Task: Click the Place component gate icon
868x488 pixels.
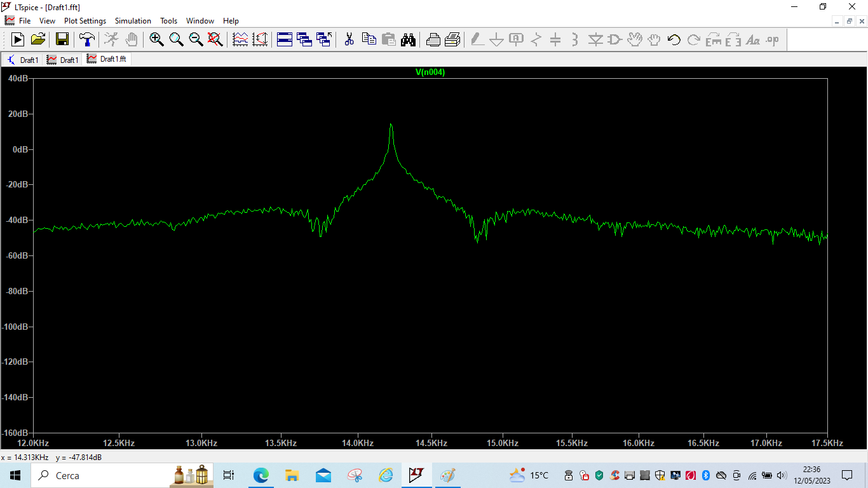Action: pyautogui.click(x=614, y=39)
